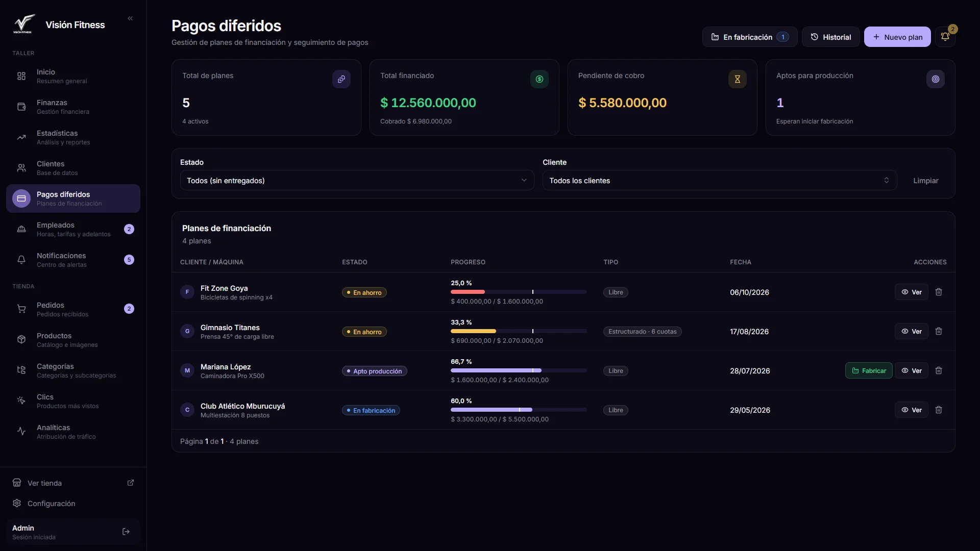The width and height of the screenshot is (980, 551).
Task: Click the target icon on Aptos para producción
Action: [936, 79]
